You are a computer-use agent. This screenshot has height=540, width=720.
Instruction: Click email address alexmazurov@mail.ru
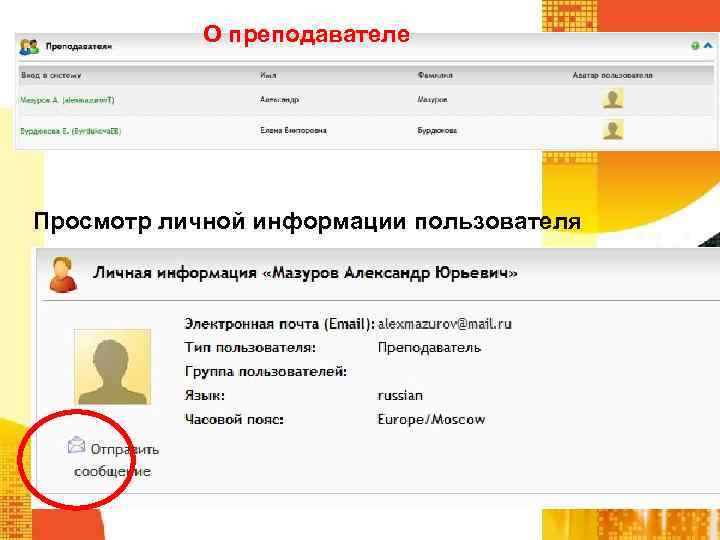pos(444,324)
